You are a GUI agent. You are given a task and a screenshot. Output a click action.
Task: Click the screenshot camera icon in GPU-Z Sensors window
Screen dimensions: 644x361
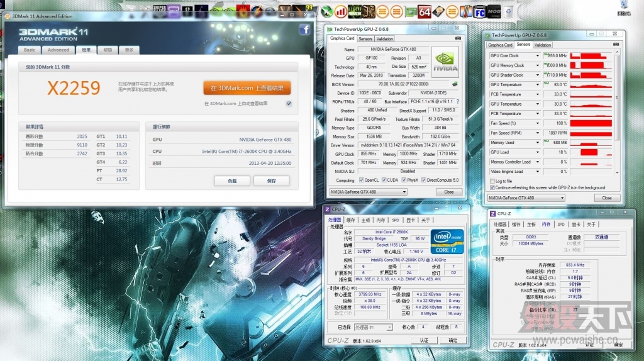pos(616,45)
